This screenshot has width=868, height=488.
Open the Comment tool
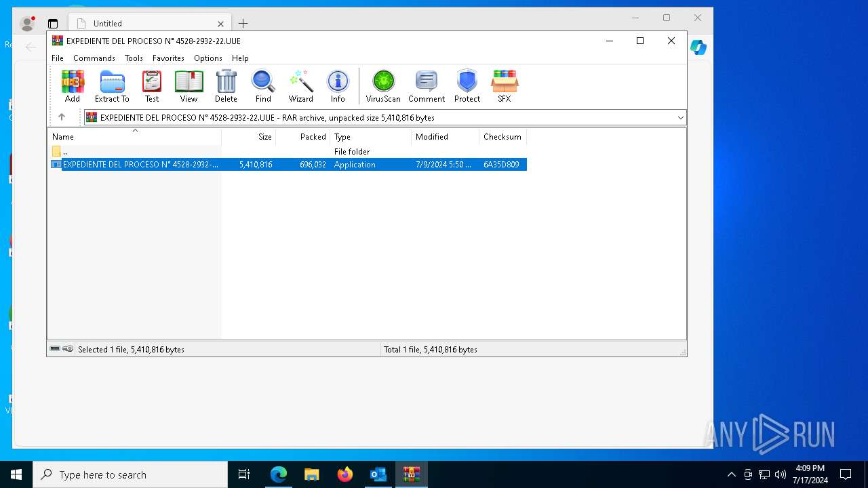(x=427, y=86)
